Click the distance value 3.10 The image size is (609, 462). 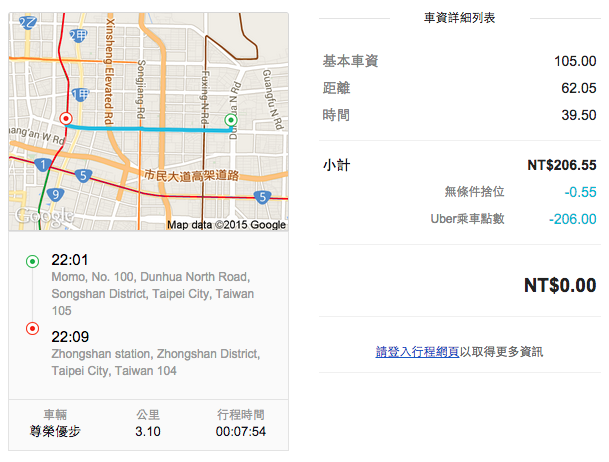(x=148, y=431)
